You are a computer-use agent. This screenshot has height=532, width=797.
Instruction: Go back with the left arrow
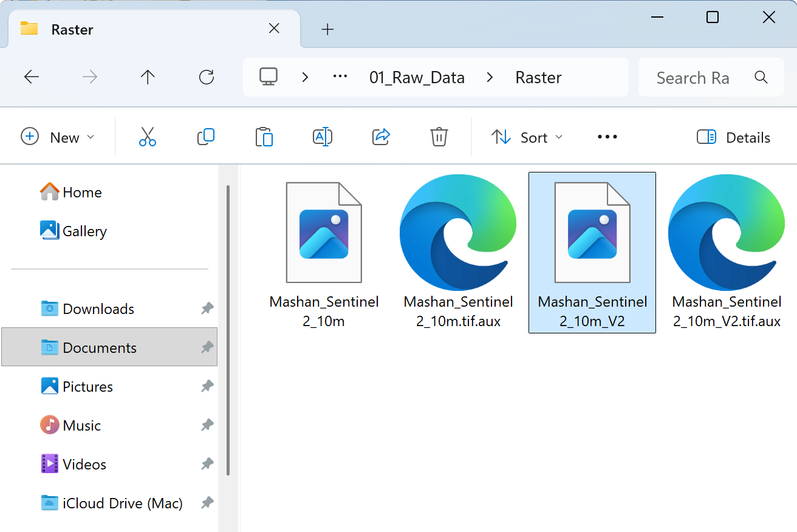(x=32, y=77)
